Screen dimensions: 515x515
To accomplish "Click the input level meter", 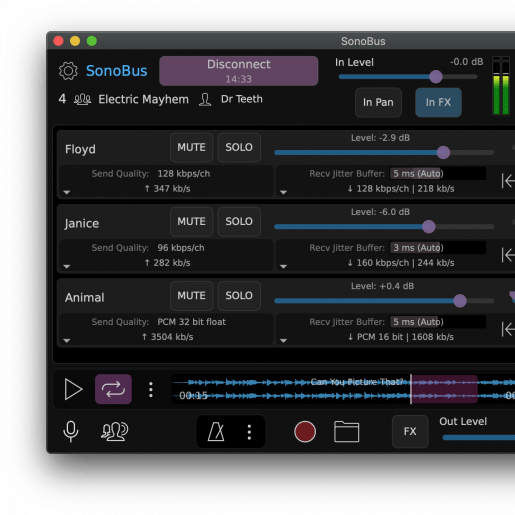I will (x=501, y=86).
